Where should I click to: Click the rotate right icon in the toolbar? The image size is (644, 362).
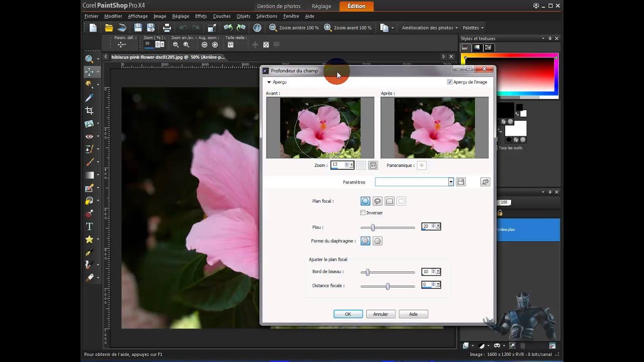(x=241, y=28)
